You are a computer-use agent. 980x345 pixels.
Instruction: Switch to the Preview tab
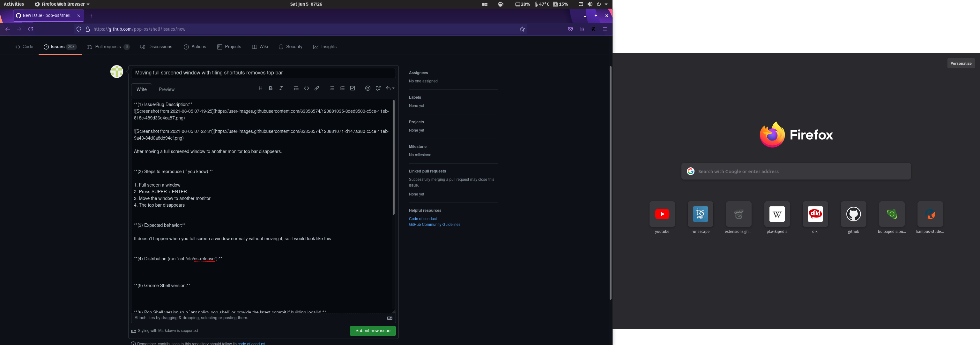tap(167, 89)
